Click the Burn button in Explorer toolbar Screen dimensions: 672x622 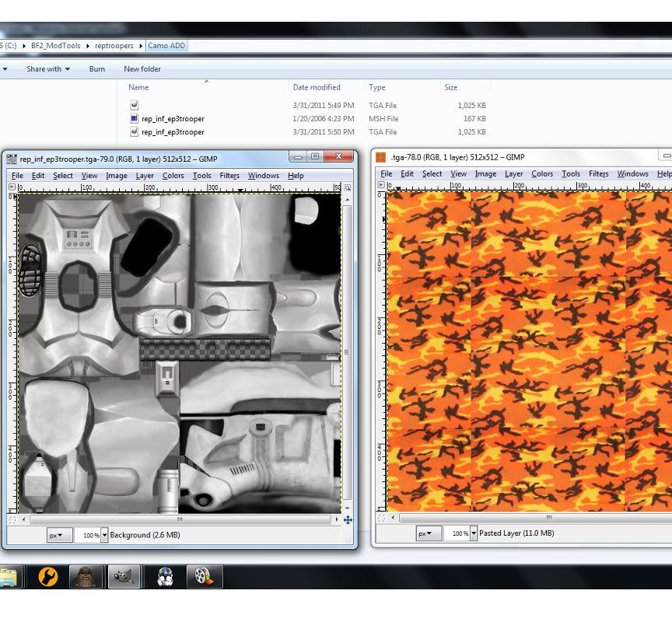97,68
